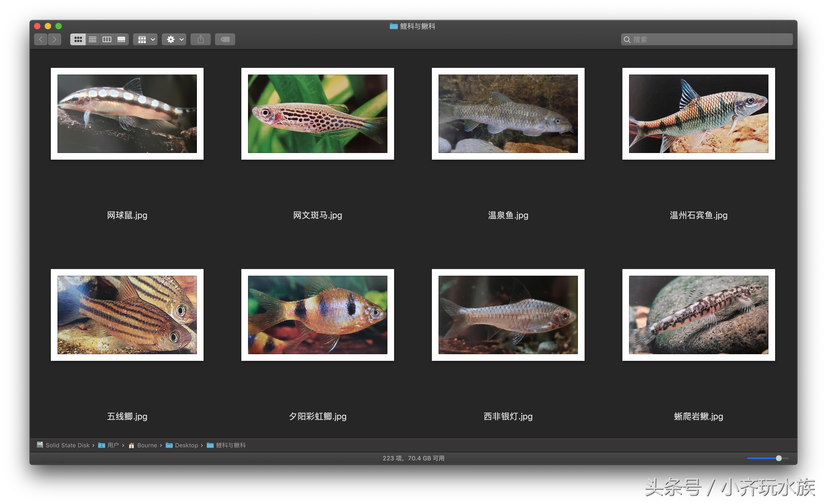
Task: Click the file name 蜥爬岩鳅.jpg
Action: (x=699, y=416)
